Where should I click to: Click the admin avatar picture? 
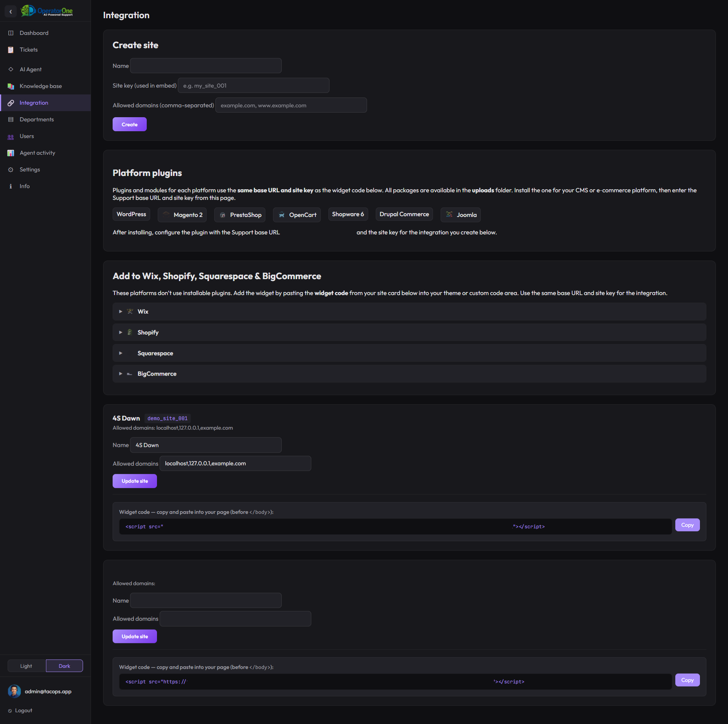[14, 691]
